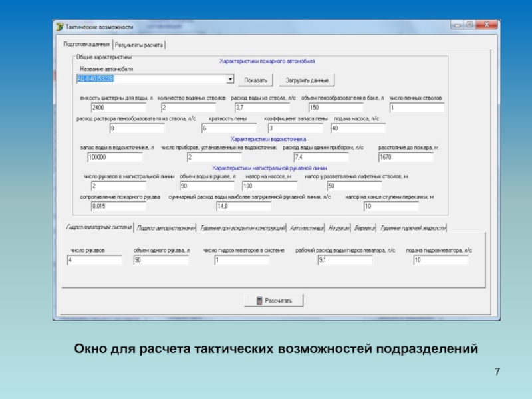
Task: Open the Результаты расчета tab
Action: pyautogui.click(x=139, y=45)
